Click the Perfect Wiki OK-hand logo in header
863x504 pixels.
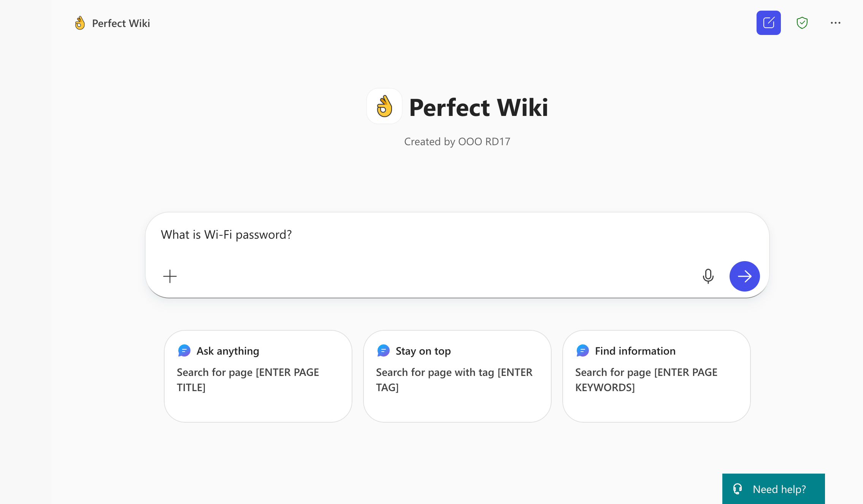click(x=79, y=23)
